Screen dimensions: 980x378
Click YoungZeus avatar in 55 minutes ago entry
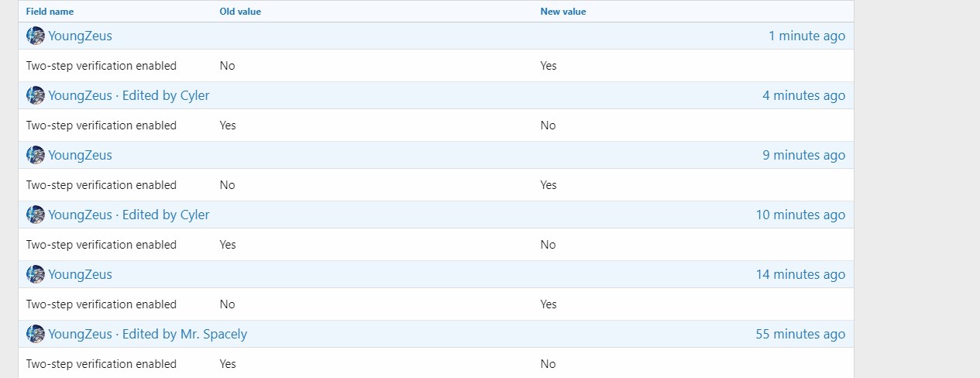pos(36,334)
